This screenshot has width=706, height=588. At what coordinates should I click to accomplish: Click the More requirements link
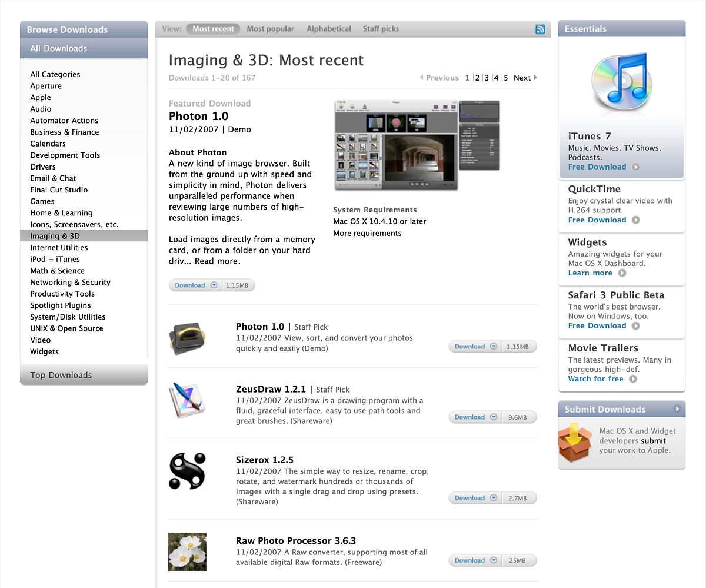tap(367, 233)
